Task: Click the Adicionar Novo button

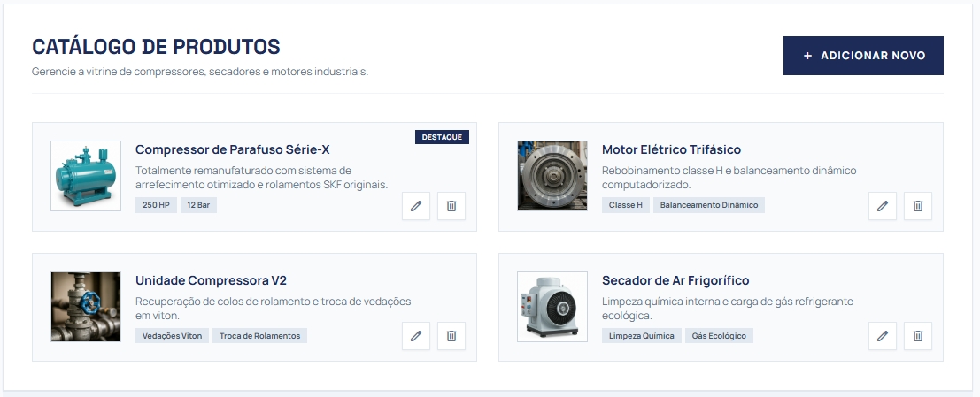Action: (x=863, y=56)
